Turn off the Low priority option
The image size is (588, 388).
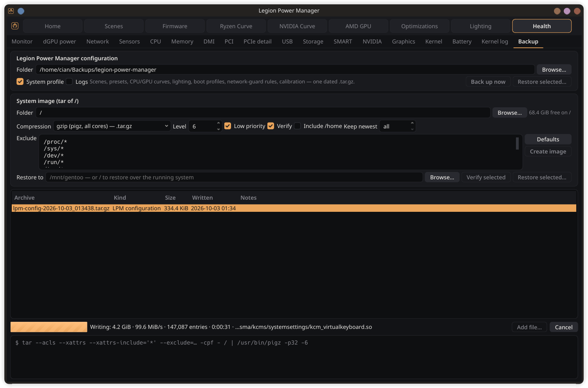coord(228,126)
